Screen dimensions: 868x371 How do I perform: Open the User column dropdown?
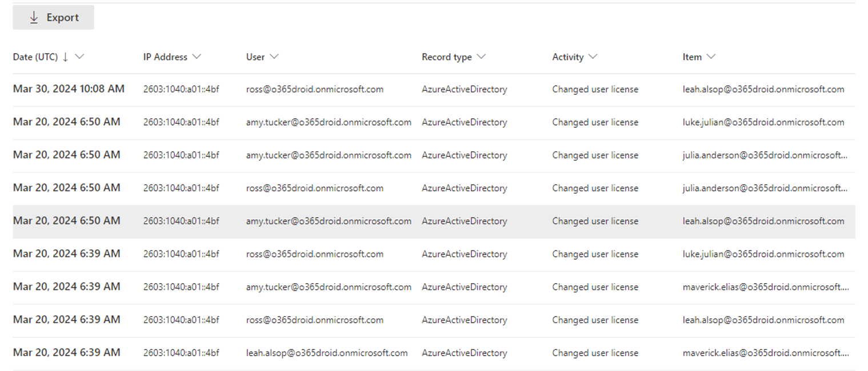coord(274,57)
